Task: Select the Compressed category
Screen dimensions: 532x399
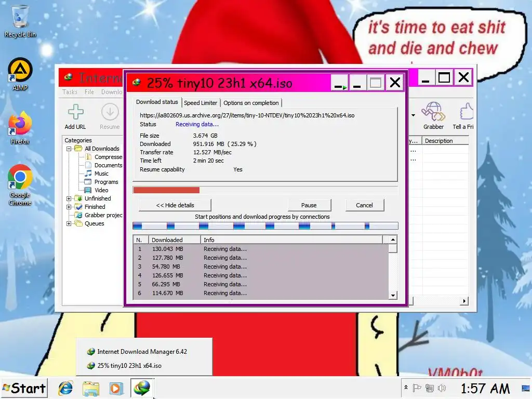Action: coord(104,157)
